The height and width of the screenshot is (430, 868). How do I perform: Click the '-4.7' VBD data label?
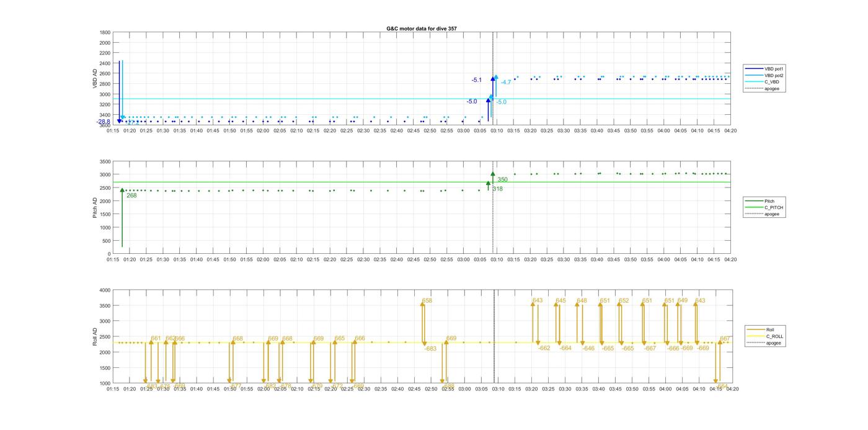point(506,83)
